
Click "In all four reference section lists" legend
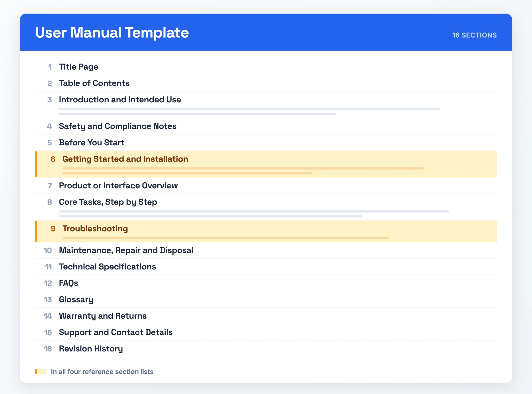coord(102,372)
